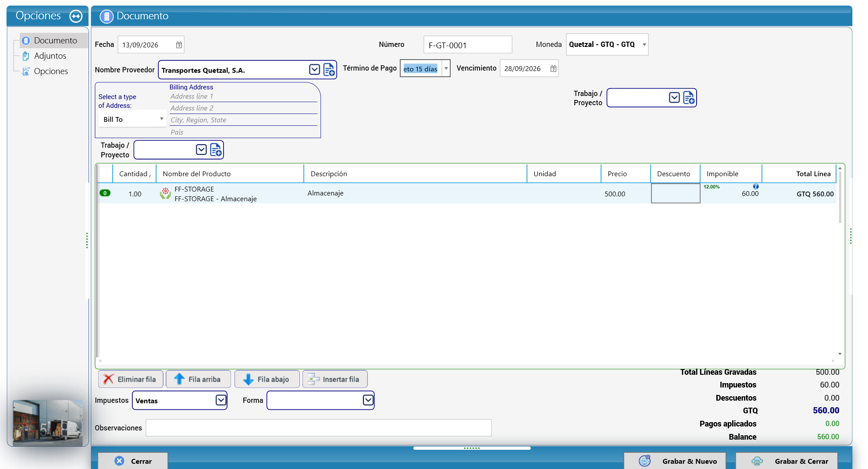This screenshot has width=868, height=469.
Task: Save with Grabar & Cerrar
Action: pyautogui.click(x=786, y=461)
